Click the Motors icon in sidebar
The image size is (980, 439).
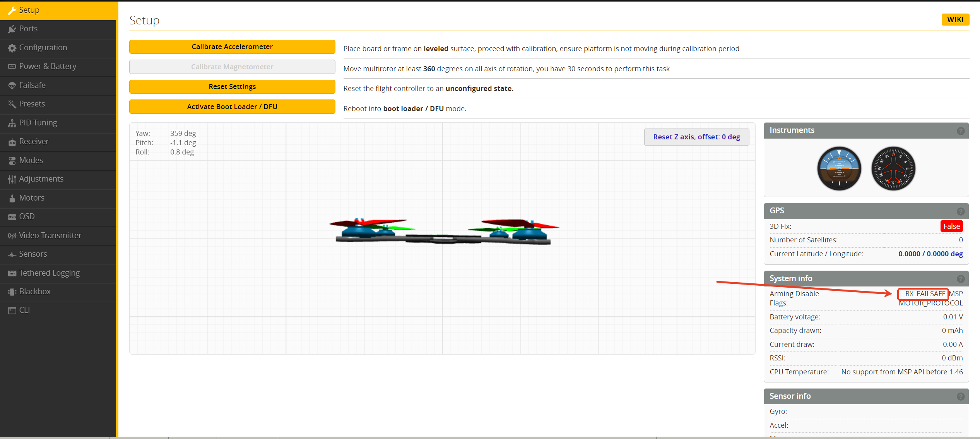(12, 198)
